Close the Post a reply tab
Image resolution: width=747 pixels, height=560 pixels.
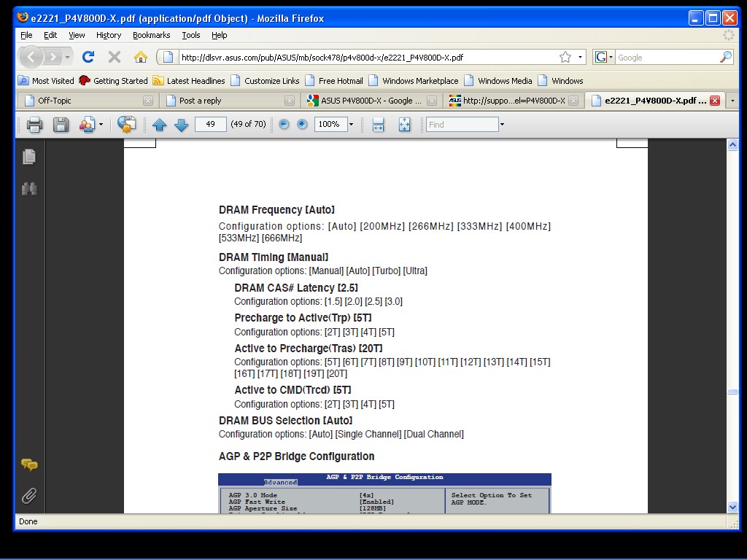[289, 101]
